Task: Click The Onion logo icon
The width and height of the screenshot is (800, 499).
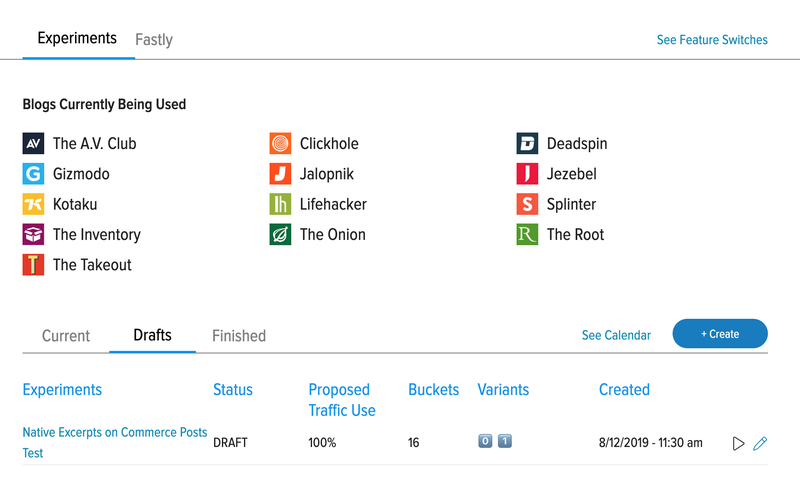Action: 280,234
